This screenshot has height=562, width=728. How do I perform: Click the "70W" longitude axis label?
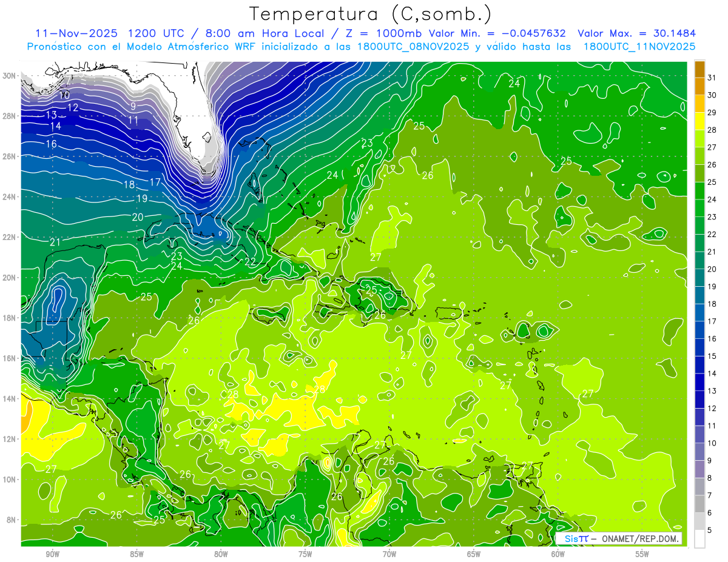pyautogui.click(x=389, y=554)
